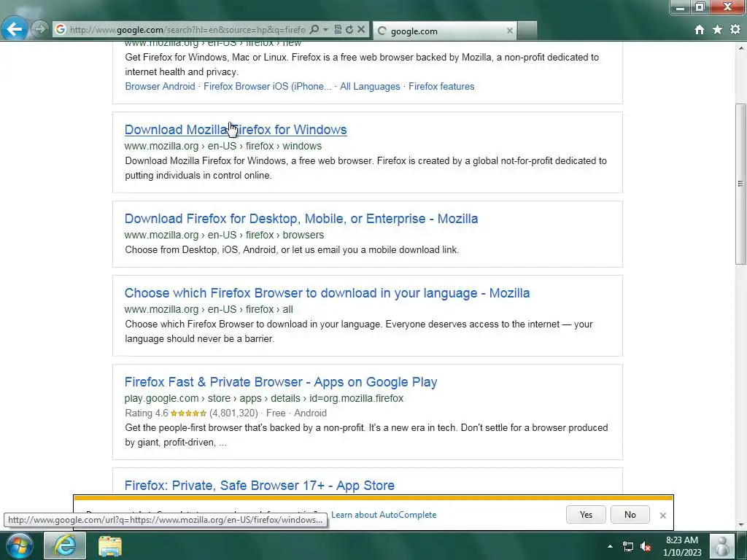Open the Tools gear menu
747x560 pixels.
coord(735,29)
